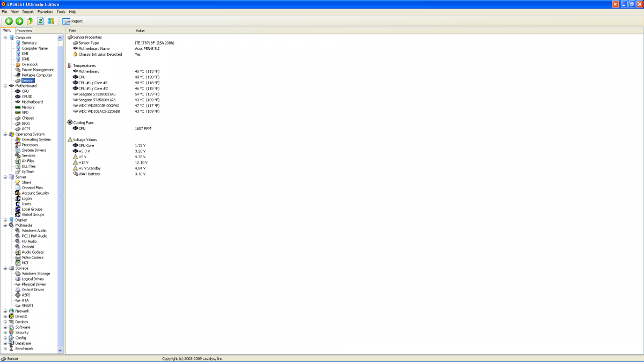Switch to the Menu tab

tap(7, 31)
